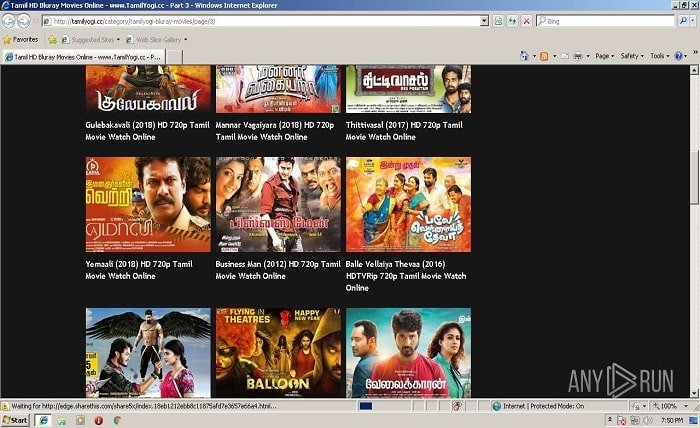Image resolution: width=700 pixels, height=428 pixels.
Task: Open the Safety menu dropdown
Action: pyautogui.click(x=632, y=56)
